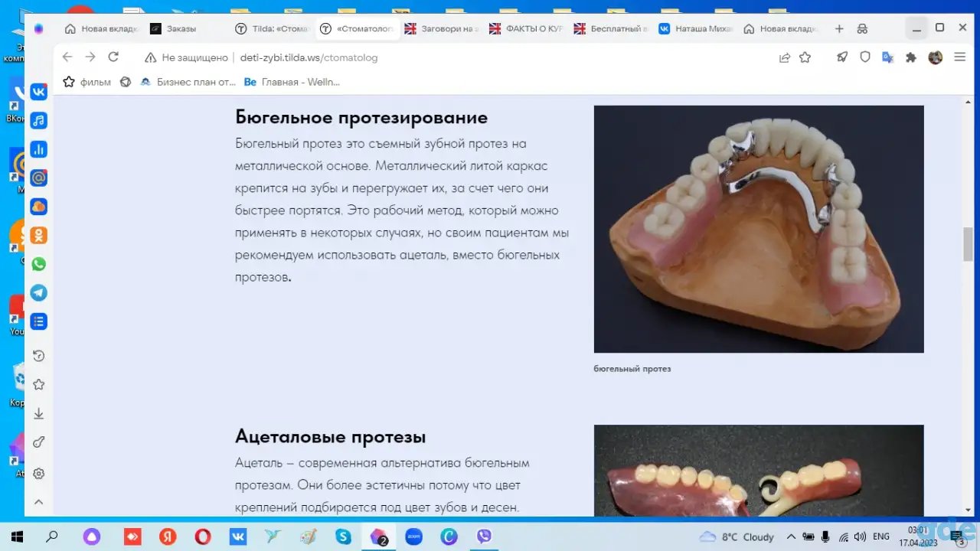Open VK from the browser sidebar
Viewport: 980px width, 551px height.
(38, 92)
